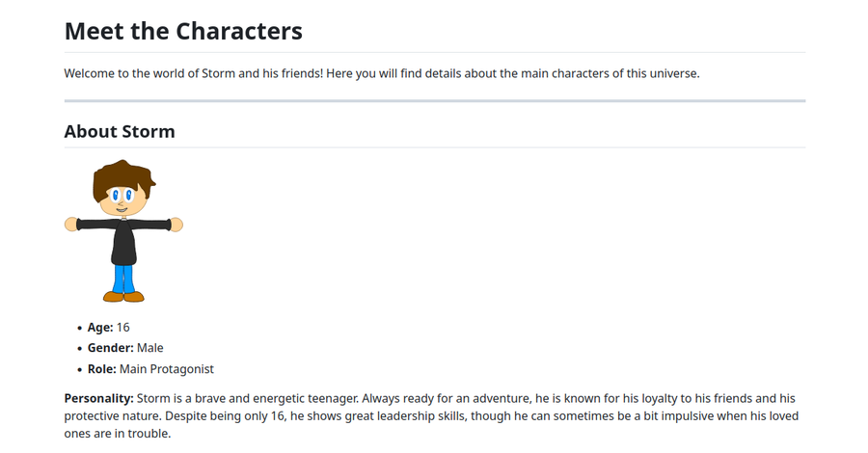Click the bold "Role:" label
The image size is (868, 453).
point(101,369)
